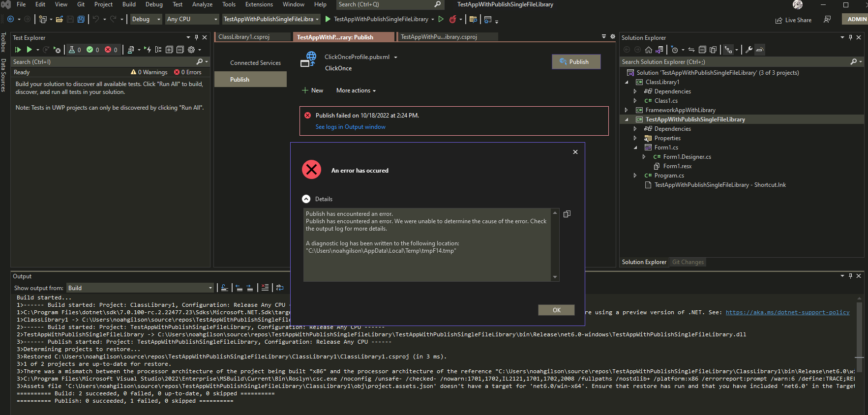Cancel the test run in Test Explorer

click(57, 50)
